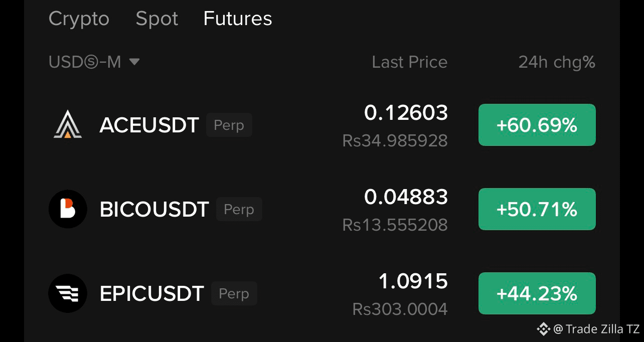Expand the USD-M dropdown arrow

134,62
